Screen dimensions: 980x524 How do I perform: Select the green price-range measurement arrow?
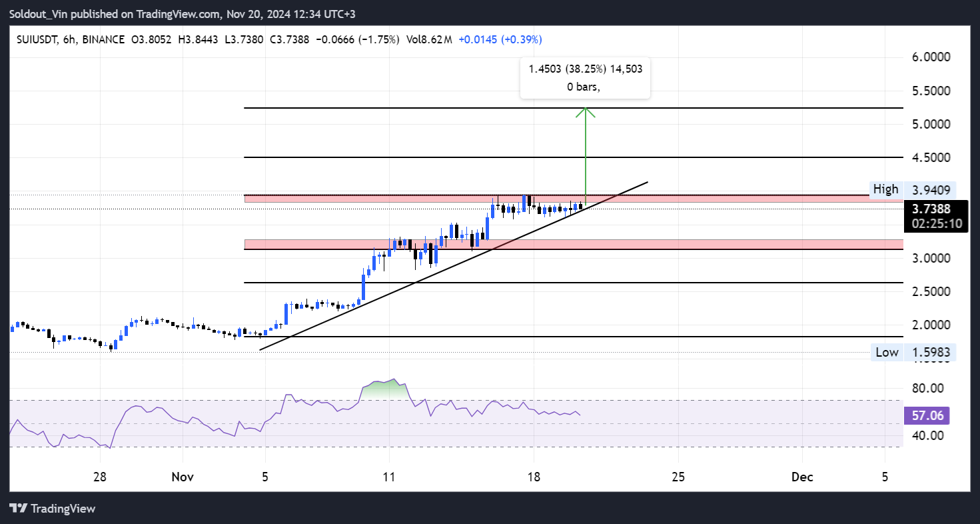coord(585,157)
